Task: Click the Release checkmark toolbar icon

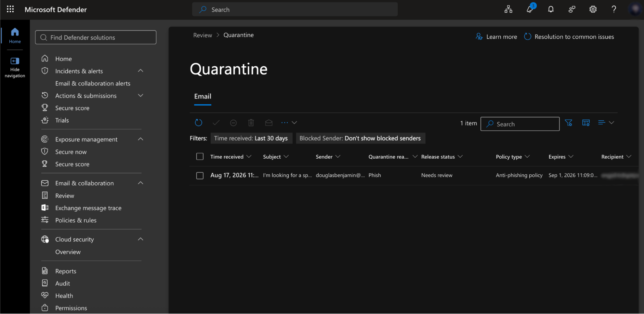Action: 216,123
